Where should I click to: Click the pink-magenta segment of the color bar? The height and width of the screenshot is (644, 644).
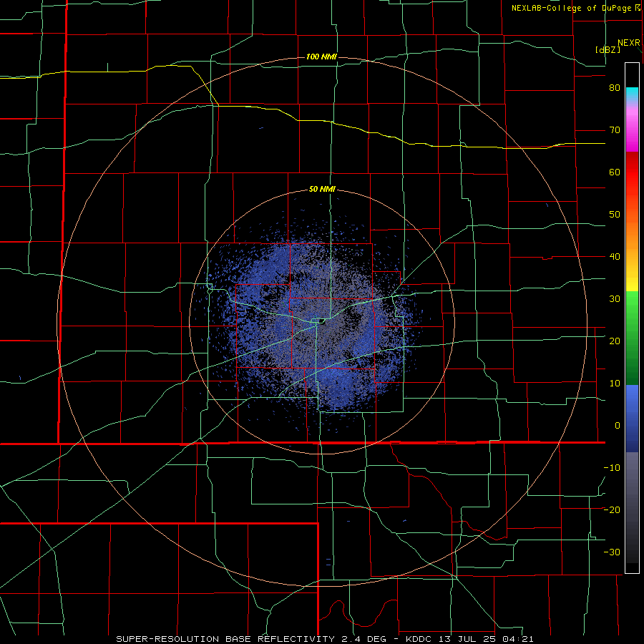click(x=632, y=127)
